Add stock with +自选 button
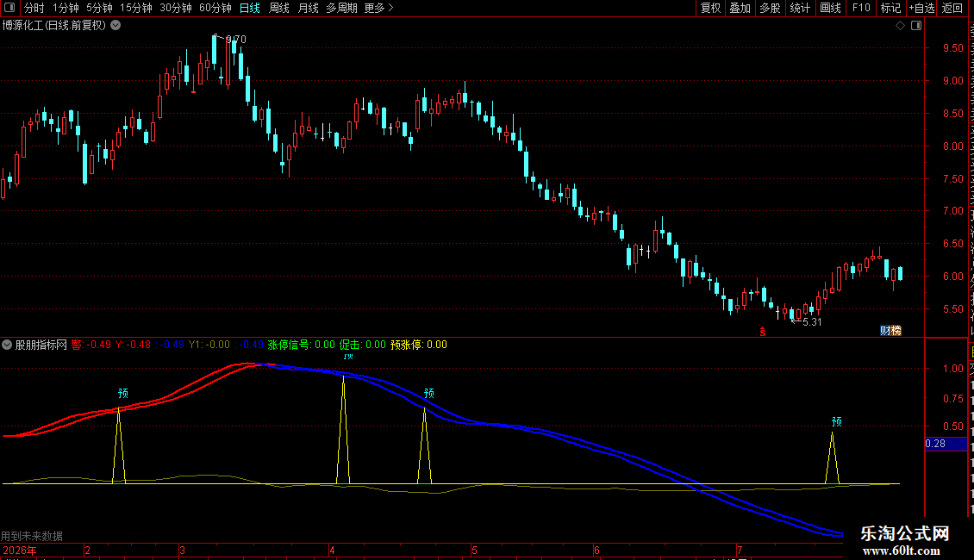974x560 pixels. click(x=921, y=8)
